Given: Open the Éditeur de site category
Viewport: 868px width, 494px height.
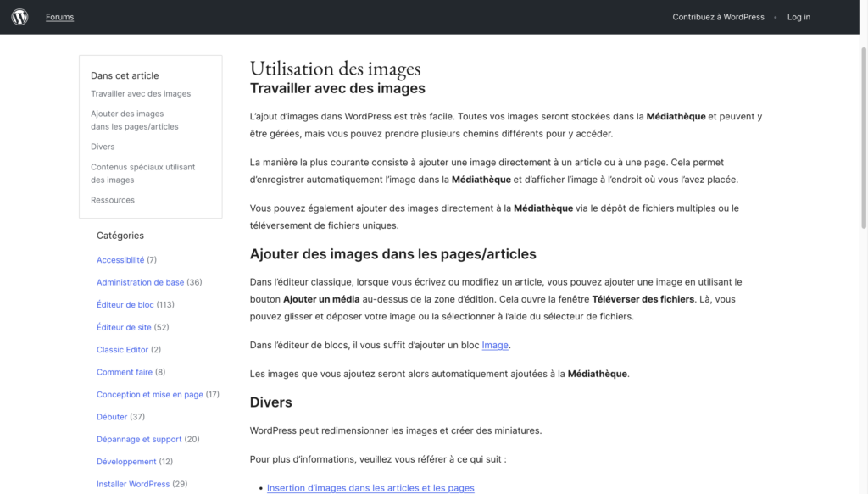Looking at the screenshot, I should click(x=124, y=327).
